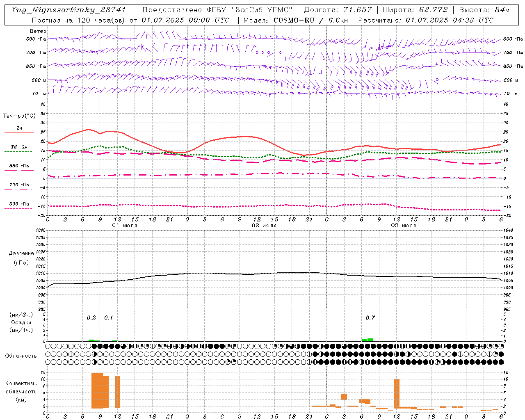This screenshot has height=420, width=525.
Task: Select the 500 м wind level label on left axis
Action: tap(39, 80)
